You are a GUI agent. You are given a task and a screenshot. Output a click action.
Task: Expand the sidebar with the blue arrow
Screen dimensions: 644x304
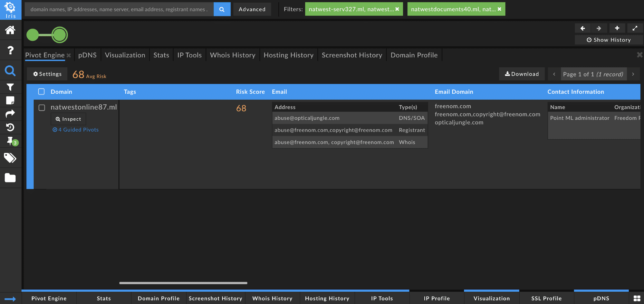point(10,299)
